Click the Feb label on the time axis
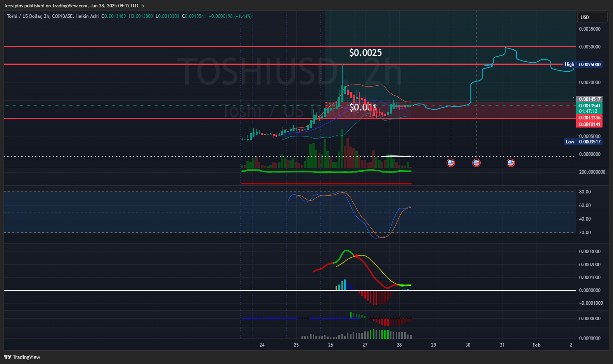The height and width of the screenshot is (364, 613). coord(537,345)
